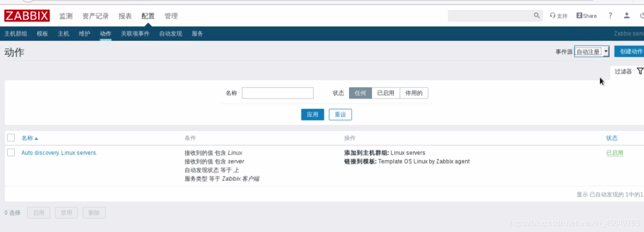Viewport: 644px width, 232px height.
Task: Open the 监测 menu
Action: [x=66, y=16]
